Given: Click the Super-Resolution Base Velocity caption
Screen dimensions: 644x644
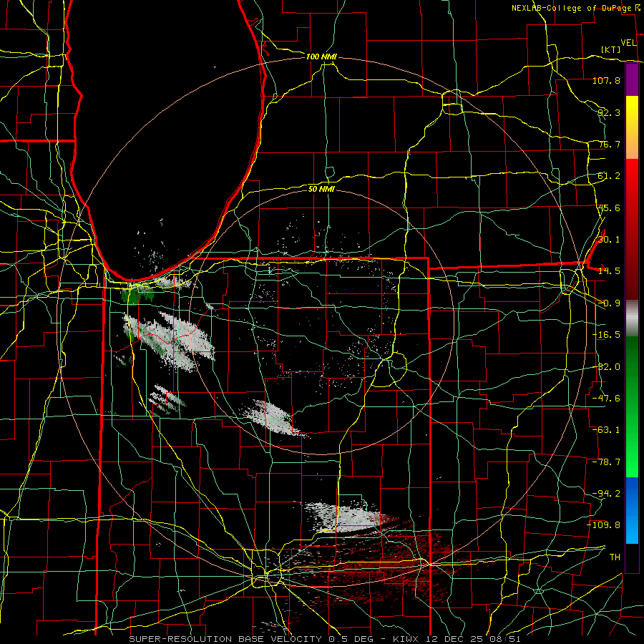Looking at the screenshot, I should click(x=325, y=639).
